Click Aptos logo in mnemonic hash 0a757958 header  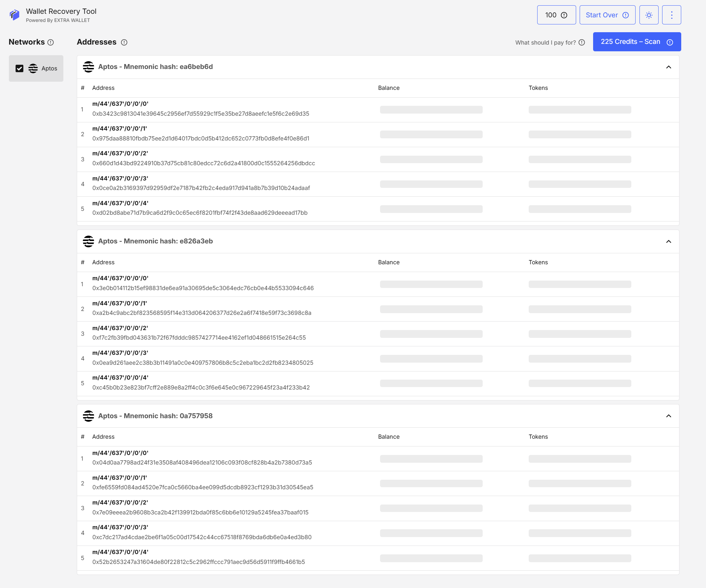88,416
